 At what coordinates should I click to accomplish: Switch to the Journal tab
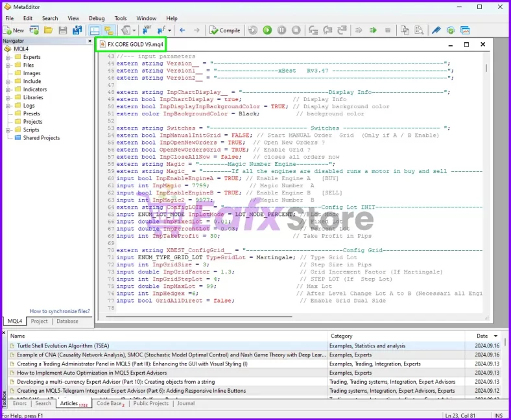coord(185,403)
